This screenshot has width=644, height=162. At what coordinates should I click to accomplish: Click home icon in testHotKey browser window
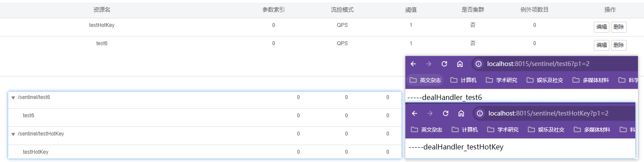pyautogui.click(x=461, y=113)
